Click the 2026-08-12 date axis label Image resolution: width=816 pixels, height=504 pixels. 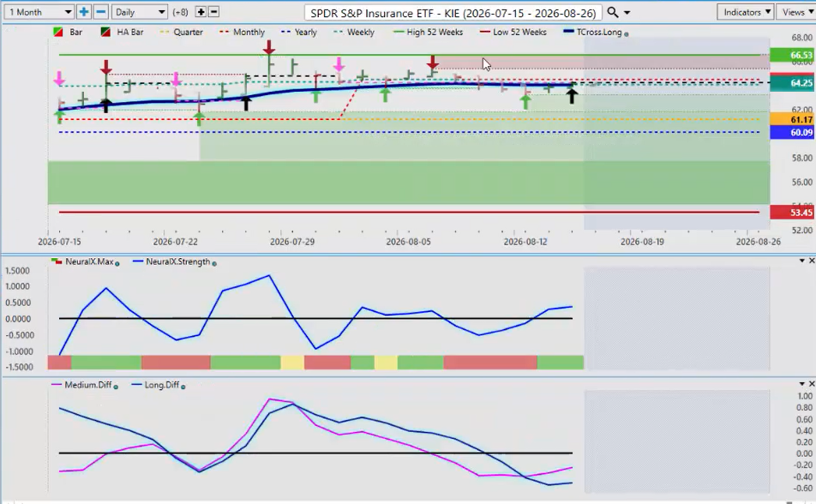[x=525, y=242]
